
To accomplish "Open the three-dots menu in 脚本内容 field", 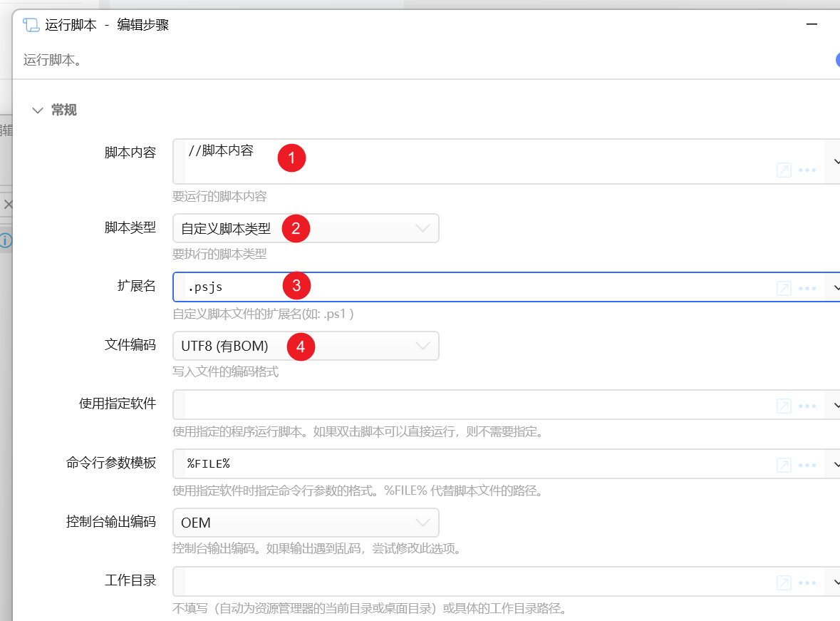I will point(807,170).
